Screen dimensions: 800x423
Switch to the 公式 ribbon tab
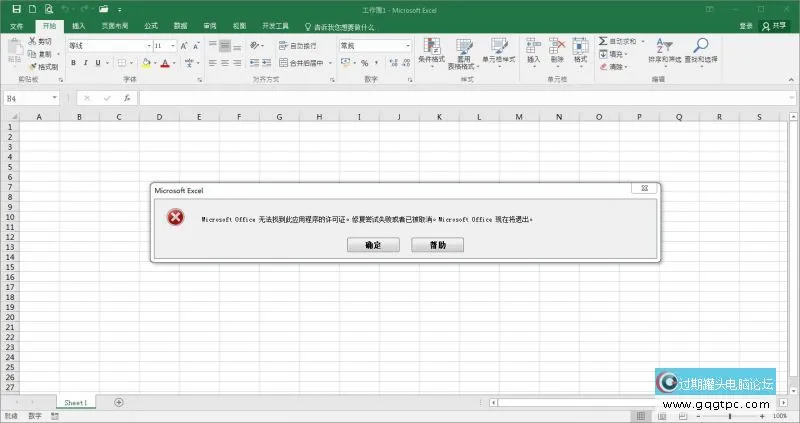[x=151, y=26]
